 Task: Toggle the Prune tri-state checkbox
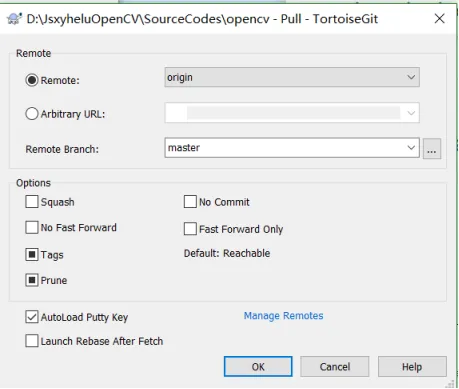(32, 280)
